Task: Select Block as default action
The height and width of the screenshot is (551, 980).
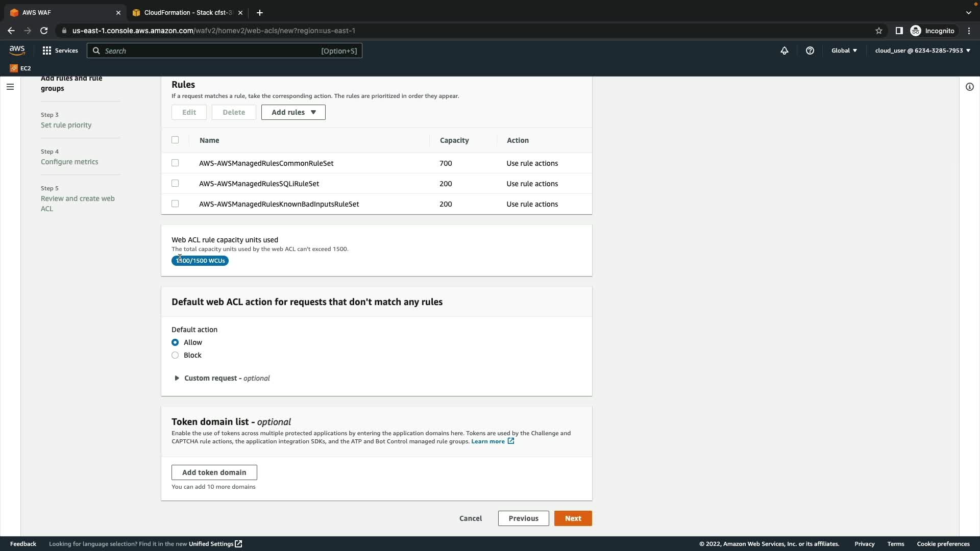Action: pyautogui.click(x=175, y=355)
